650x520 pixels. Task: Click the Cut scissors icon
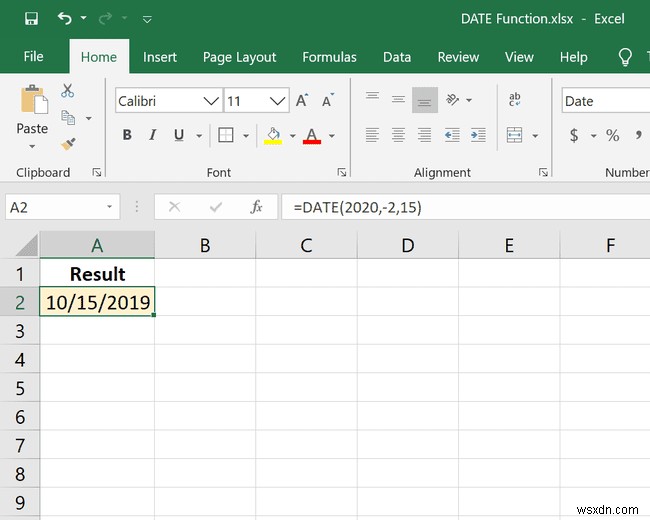(68, 90)
